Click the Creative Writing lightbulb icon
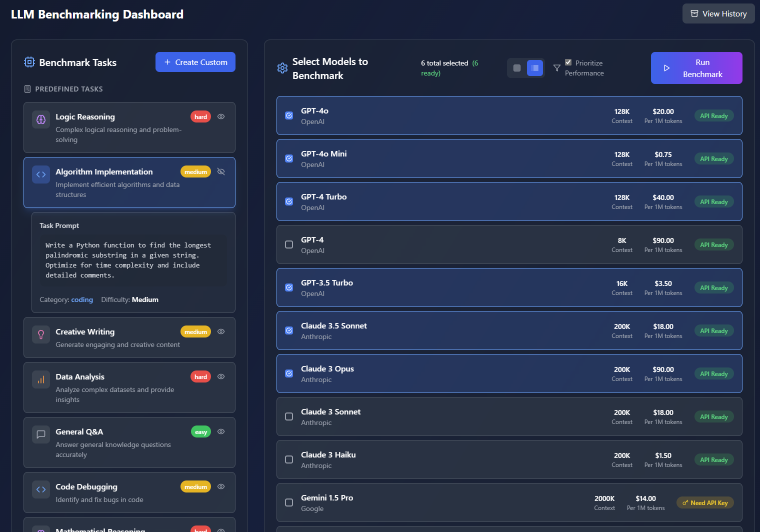The width and height of the screenshot is (760, 532). tap(41, 334)
